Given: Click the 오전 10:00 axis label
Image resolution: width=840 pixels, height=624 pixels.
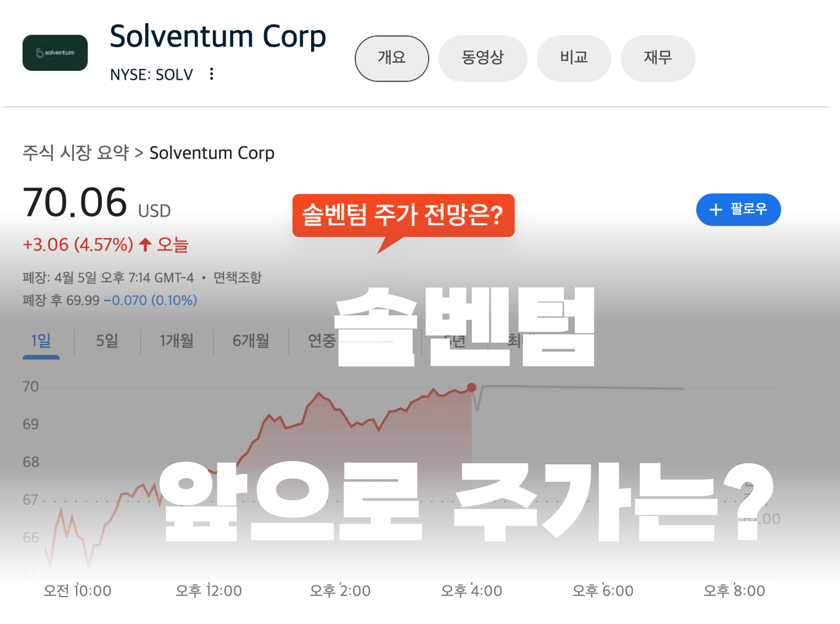Looking at the screenshot, I should [78, 591].
